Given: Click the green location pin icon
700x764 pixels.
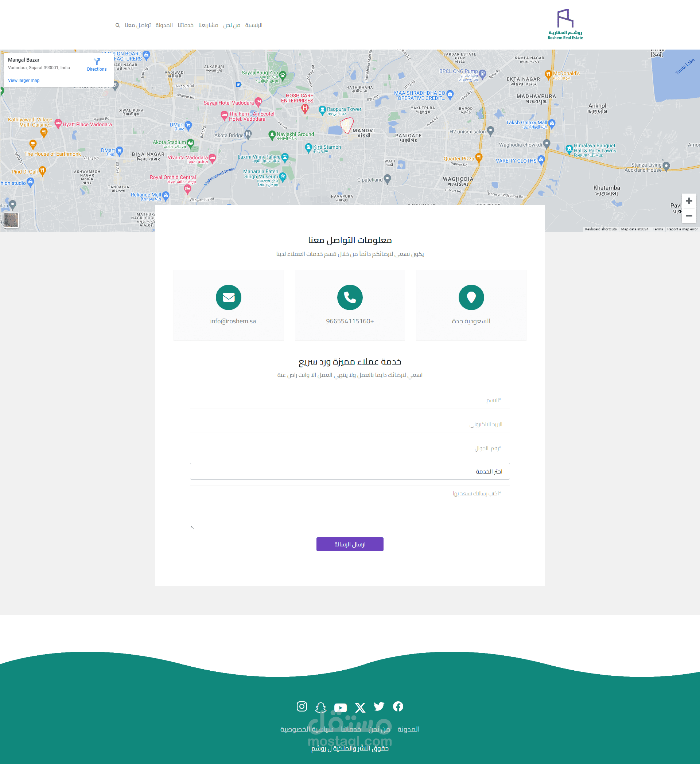Looking at the screenshot, I should (x=471, y=297).
